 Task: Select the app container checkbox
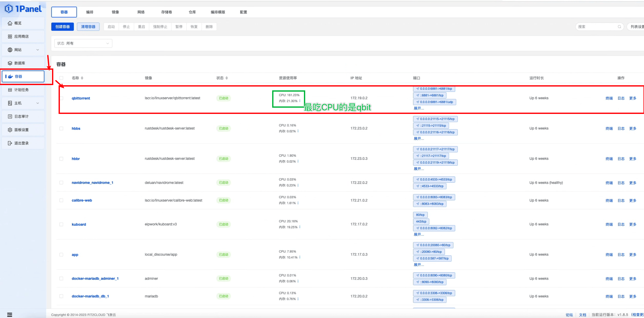pos(61,255)
